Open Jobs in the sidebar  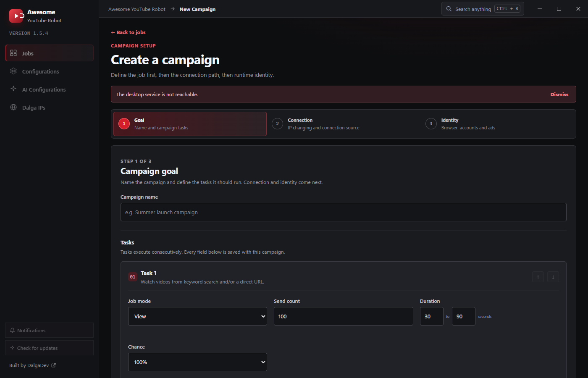point(49,53)
